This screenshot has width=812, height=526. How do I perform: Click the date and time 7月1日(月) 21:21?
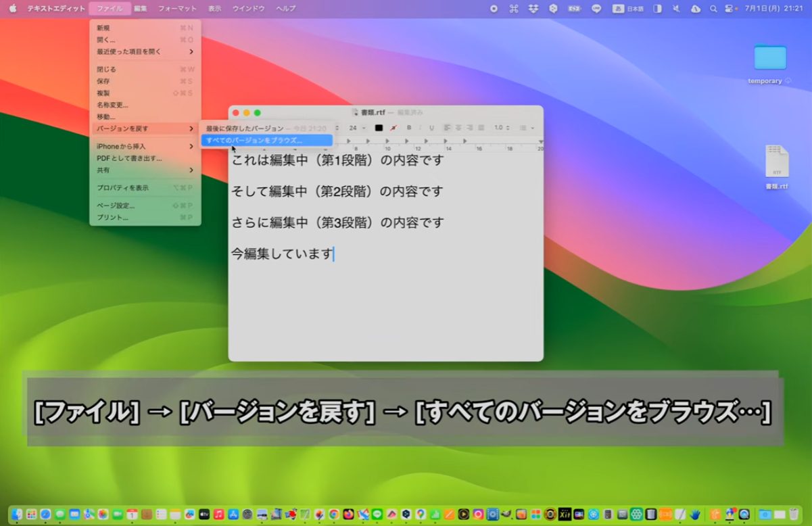click(x=773, y=8)
